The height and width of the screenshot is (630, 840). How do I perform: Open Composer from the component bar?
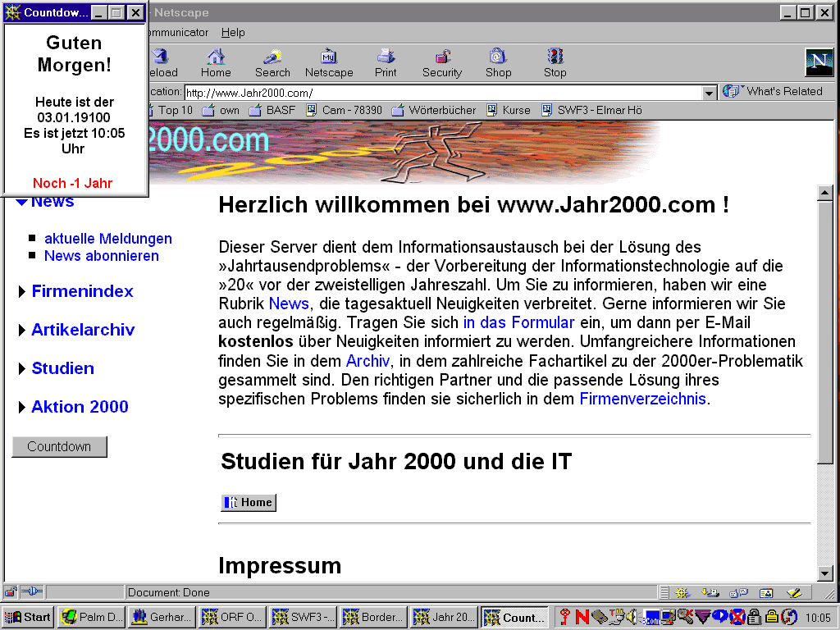(x=794, y=592)
